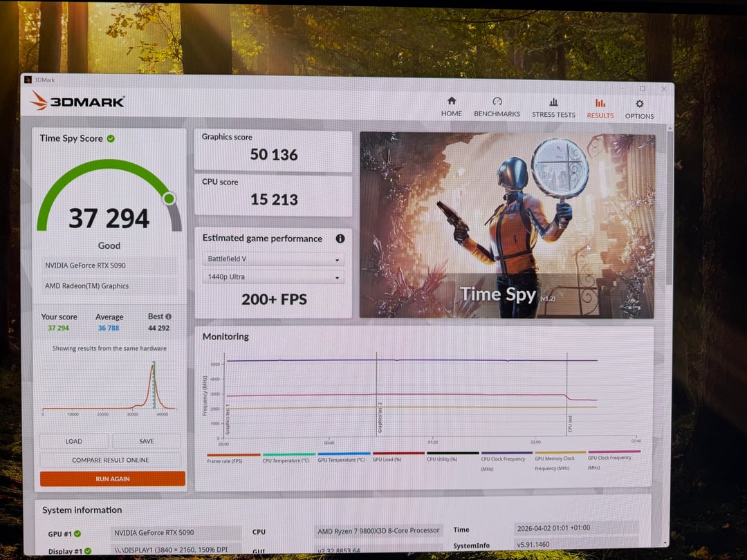
Task: Go to the Home section icon
Action: click(x=452, y=101)
